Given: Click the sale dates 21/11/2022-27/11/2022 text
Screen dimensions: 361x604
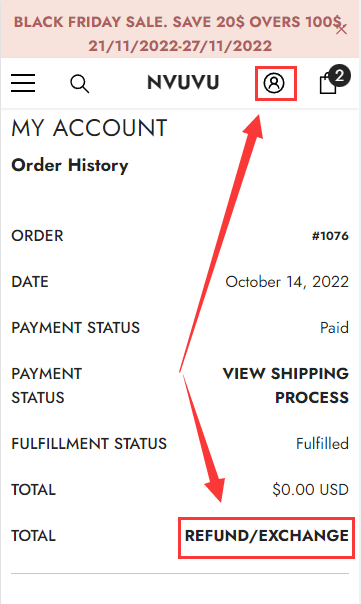Looking at the screenshot, I should [180, 46].
